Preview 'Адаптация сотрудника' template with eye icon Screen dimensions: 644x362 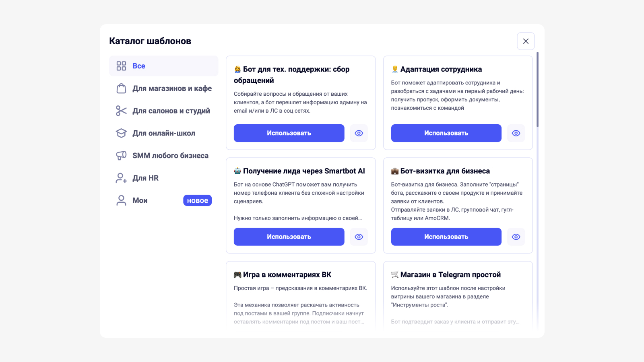pyautogui.click(x=516, y=133)
